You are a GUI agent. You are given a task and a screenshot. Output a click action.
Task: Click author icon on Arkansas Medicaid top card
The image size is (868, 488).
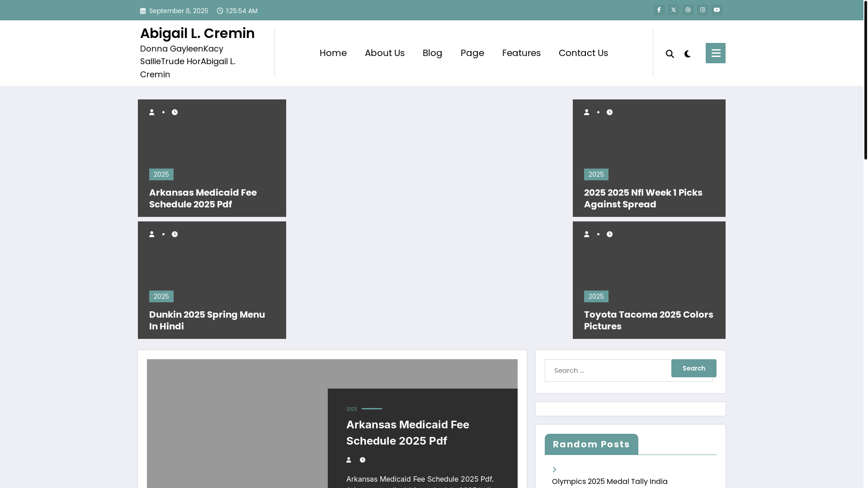point(152,112)
